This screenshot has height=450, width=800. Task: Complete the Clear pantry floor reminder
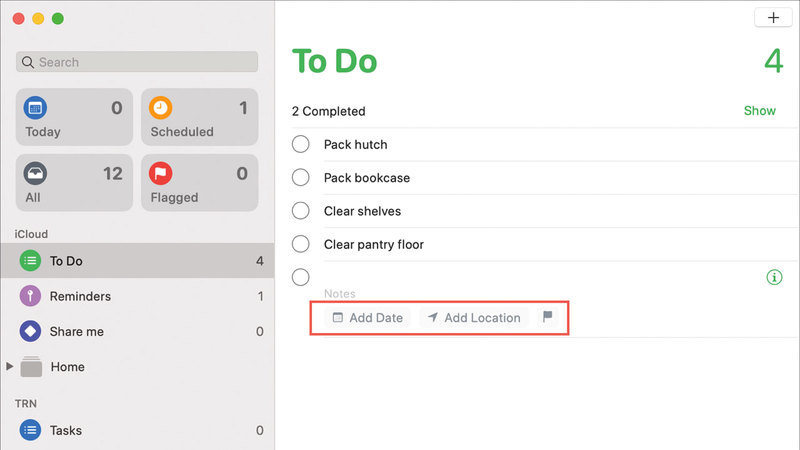click(x=301, y=244)
